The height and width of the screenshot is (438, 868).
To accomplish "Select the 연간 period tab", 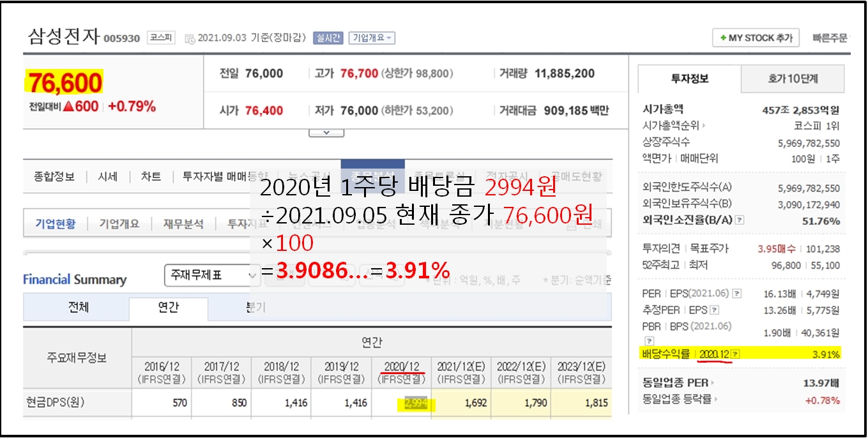I will point(169,307).
